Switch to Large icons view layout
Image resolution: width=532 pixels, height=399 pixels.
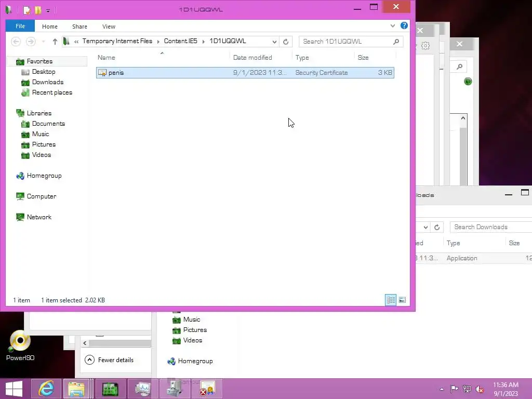(402, 300)
